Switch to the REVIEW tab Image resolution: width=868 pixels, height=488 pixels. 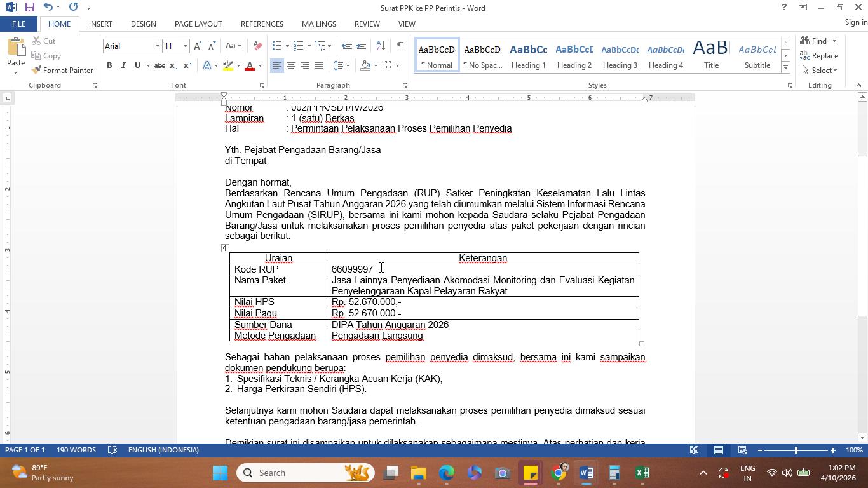coord(367,24)
